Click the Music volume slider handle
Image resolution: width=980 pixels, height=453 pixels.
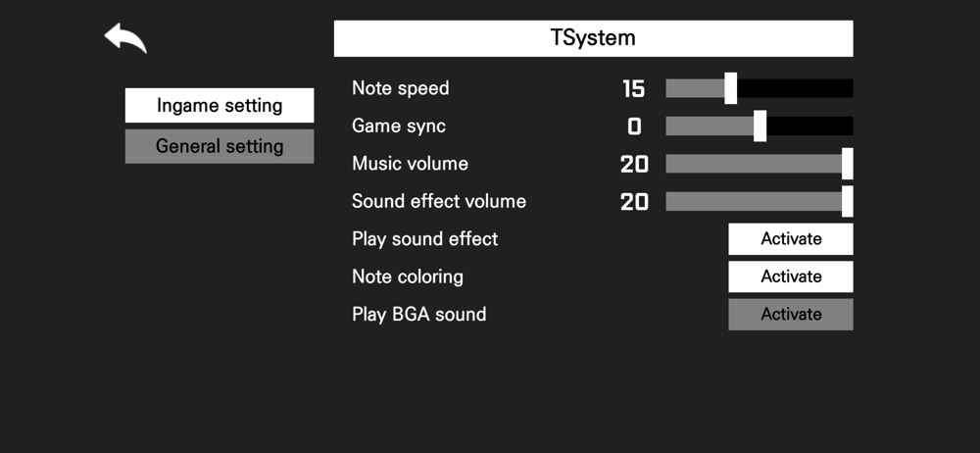point(847,164)
